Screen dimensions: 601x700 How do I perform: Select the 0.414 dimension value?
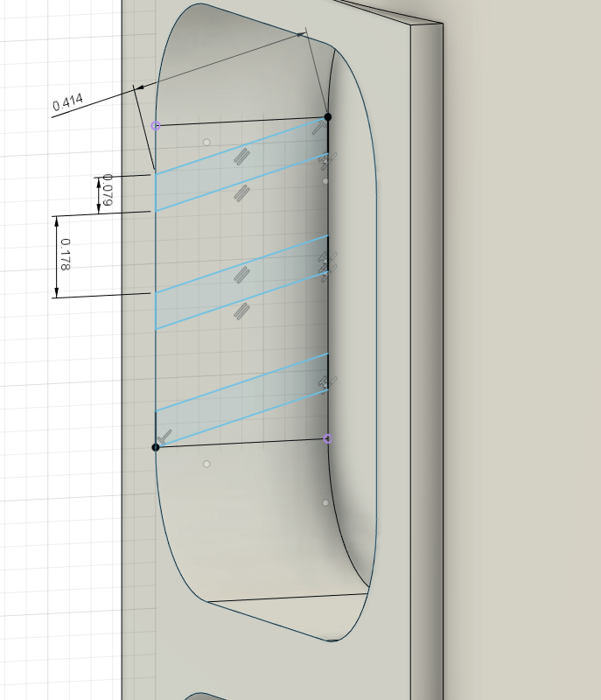67,103
